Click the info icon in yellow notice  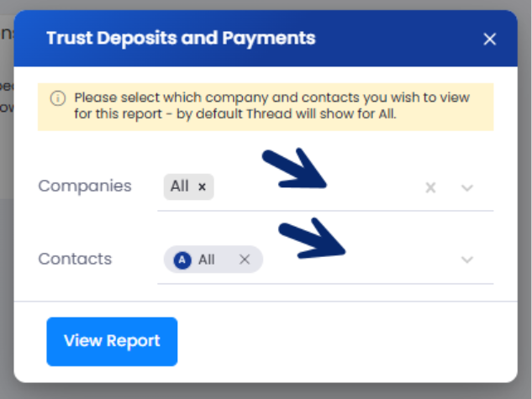click(58, 98)
